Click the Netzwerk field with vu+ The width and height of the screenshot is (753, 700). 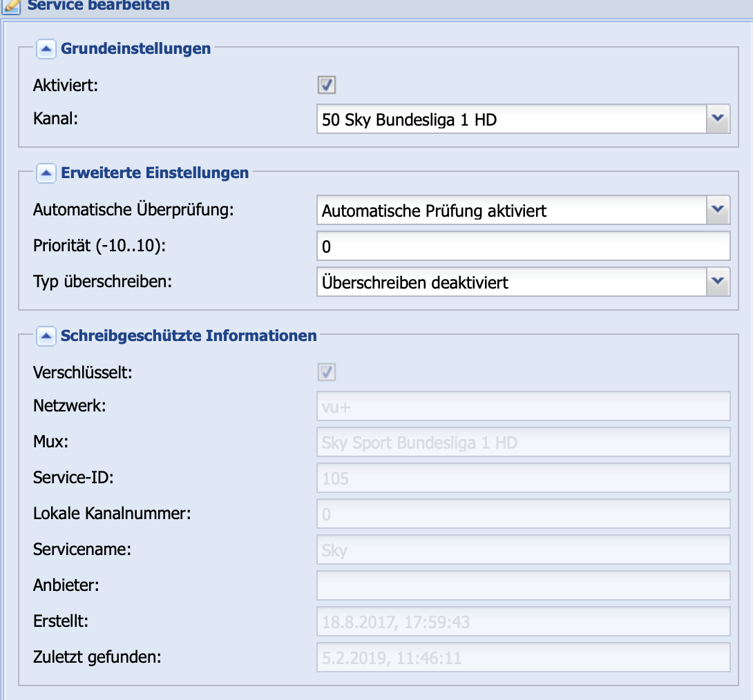click(524, 406)
